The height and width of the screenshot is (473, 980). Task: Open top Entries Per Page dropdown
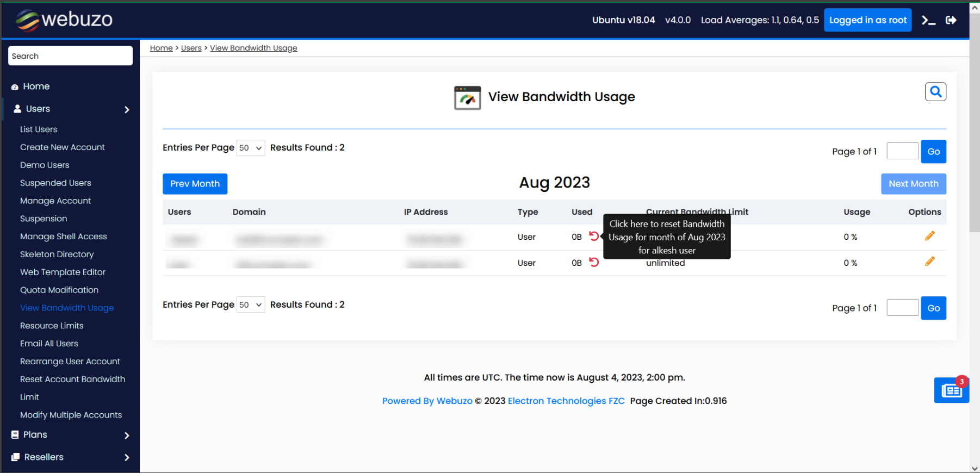(251, 148)
